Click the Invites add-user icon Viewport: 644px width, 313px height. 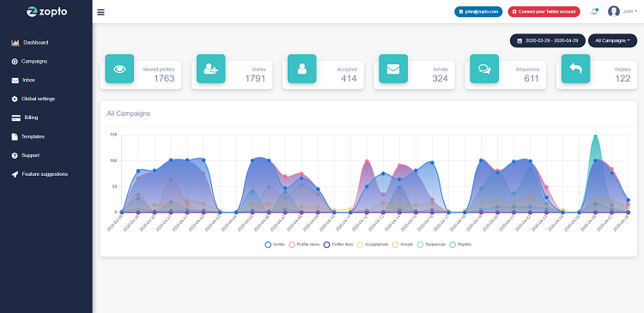(210, 69)
